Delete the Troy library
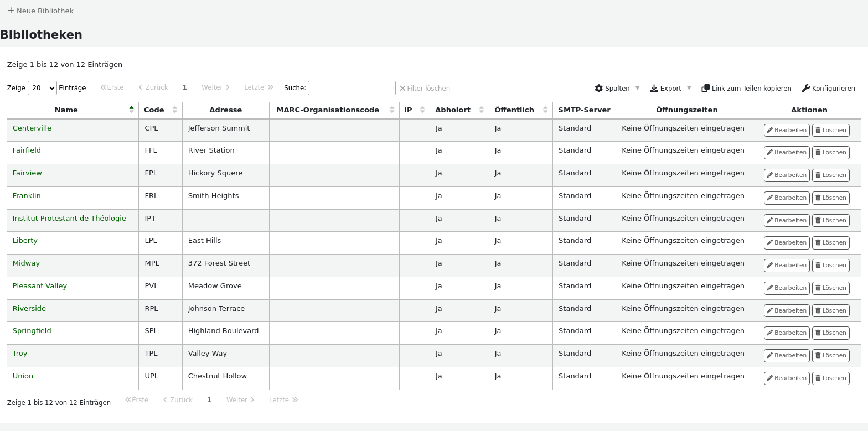The height and width of the screenshot is (431, 868). [x=830, y=355]
